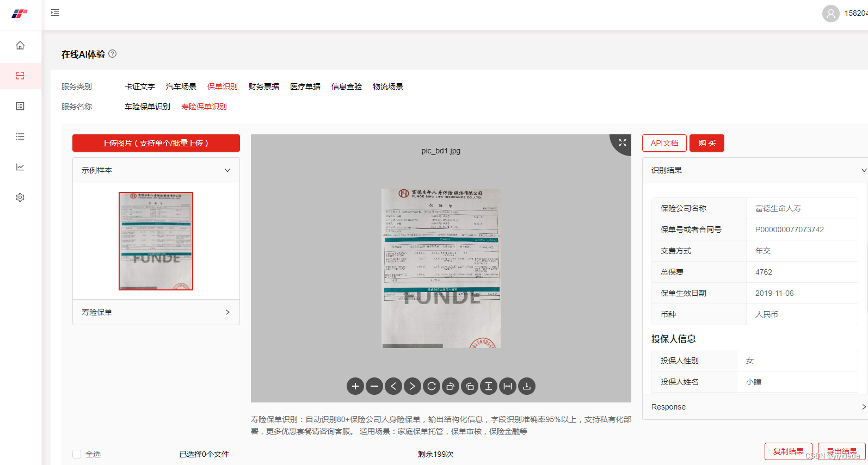Click the reset/refresh circular arrow icon
Image resolution: width=868 pixels, height=465 pixels.
pos(432,386)
